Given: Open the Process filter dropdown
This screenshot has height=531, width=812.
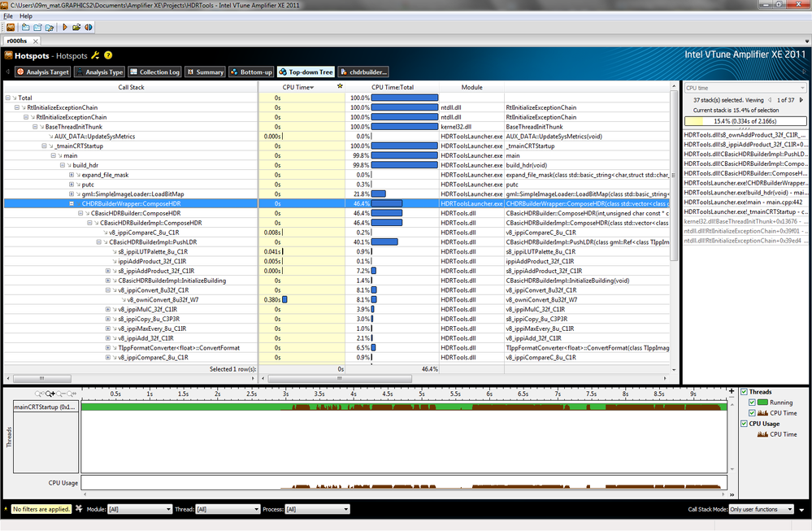Looking at the screenshot, I should [x=318, y=509].
